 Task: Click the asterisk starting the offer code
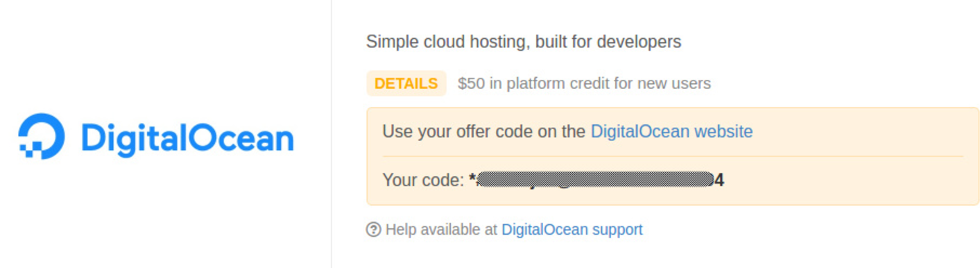click(x=473, y=179)
